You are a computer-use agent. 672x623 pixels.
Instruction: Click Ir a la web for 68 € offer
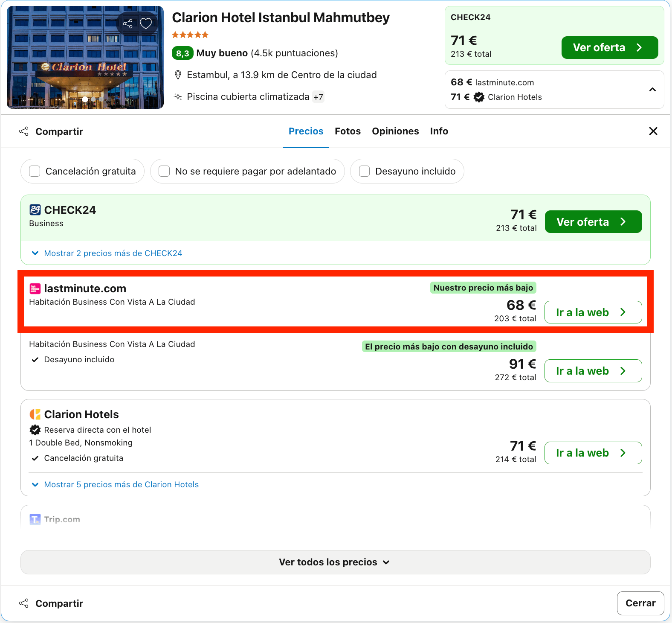point(593,312)
